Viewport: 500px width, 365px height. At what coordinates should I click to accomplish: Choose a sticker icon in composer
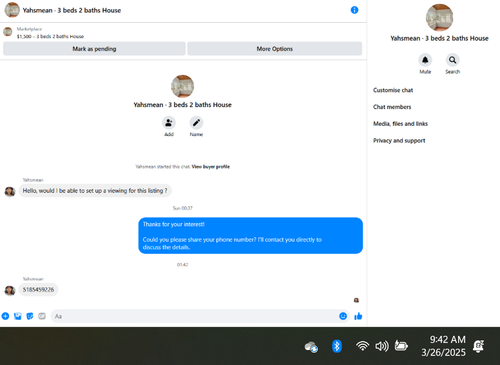click(30, 316)
